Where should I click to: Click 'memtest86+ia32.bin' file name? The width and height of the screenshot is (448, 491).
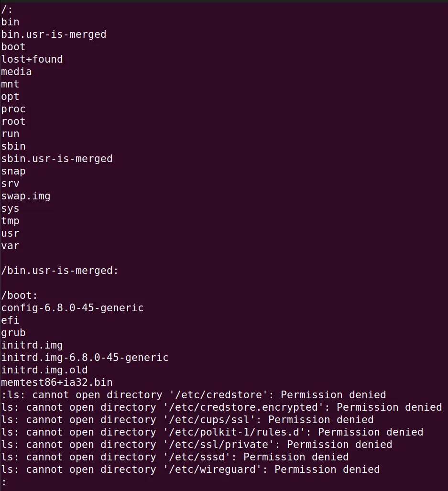click(57, 382)
